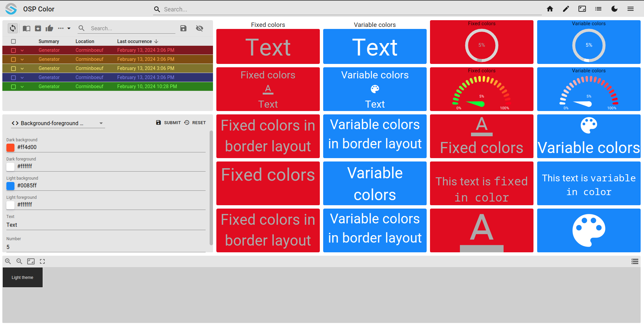Check the green Generator row checkbox
Viewport: 644px width, 327px height.
pos(13,86)
